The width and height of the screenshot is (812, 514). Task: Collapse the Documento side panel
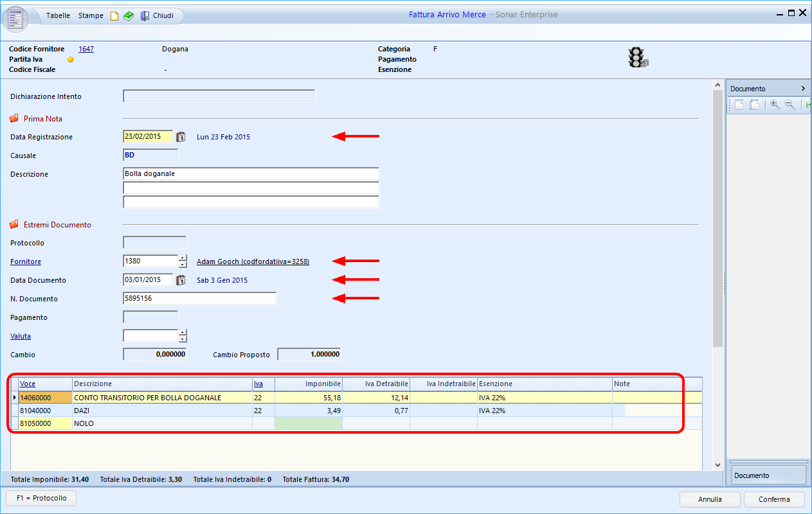coord(803,89)
